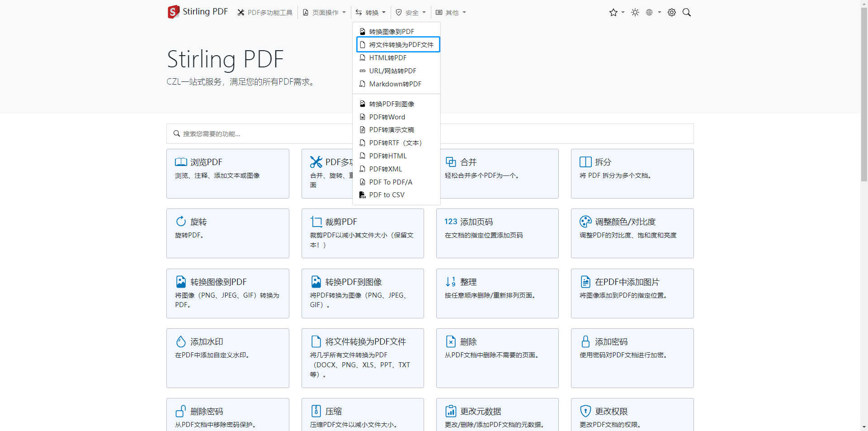Image resolution: width=868 pixels, height=431 pixels.
Task: Click the 压缩 zip file icon
Action: click(316, 411)
